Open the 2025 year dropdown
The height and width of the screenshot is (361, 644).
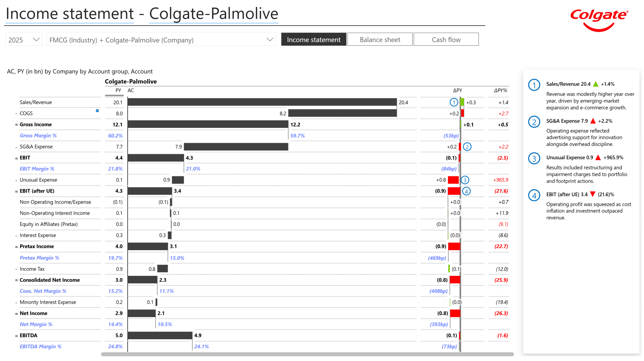24,39
